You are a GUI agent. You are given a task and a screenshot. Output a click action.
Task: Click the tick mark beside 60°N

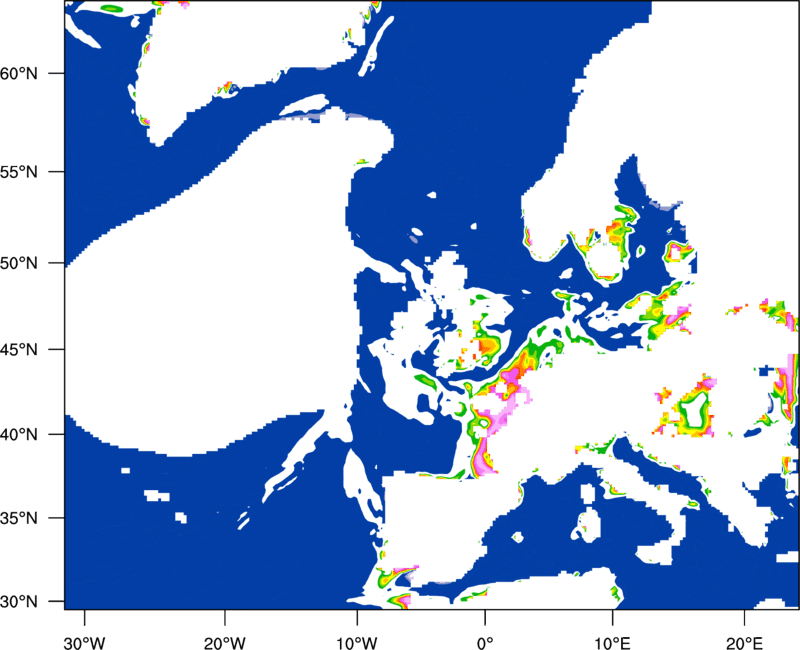(57, 73)
